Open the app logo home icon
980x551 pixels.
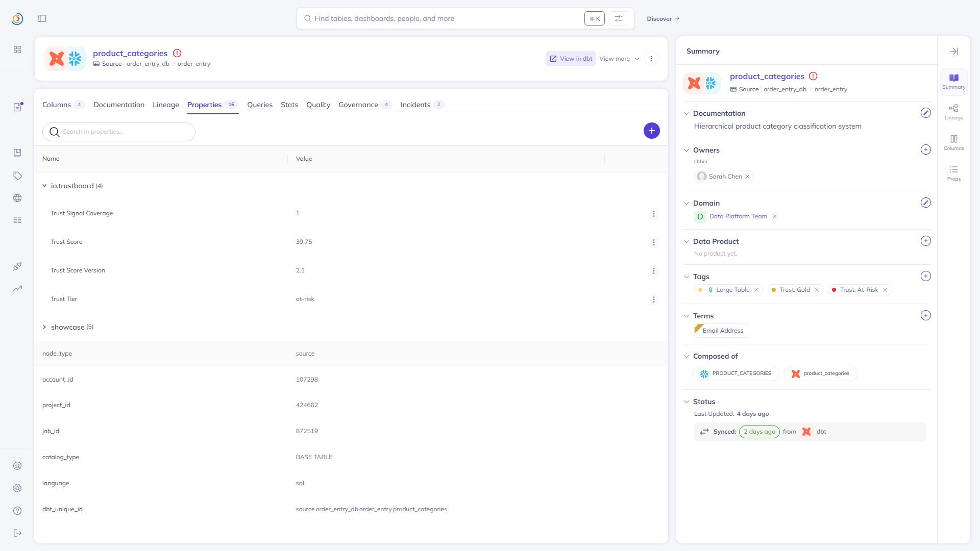(x=17, y=19)
